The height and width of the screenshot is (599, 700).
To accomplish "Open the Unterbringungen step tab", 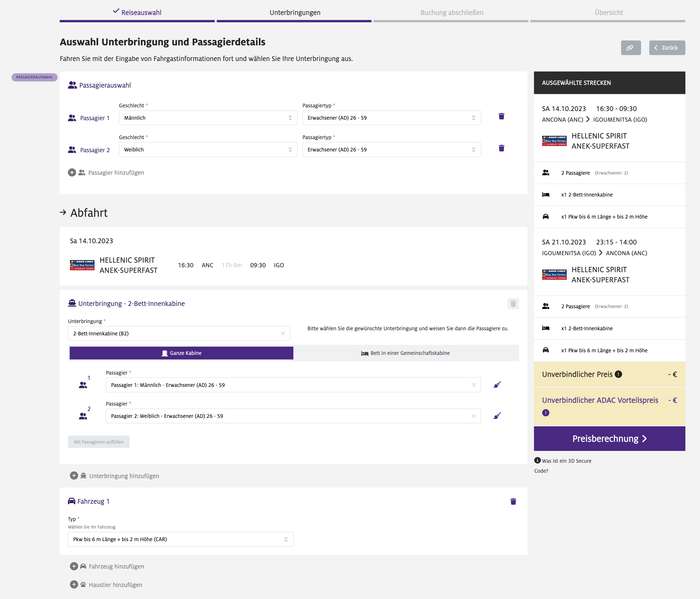I will point(295,13).
